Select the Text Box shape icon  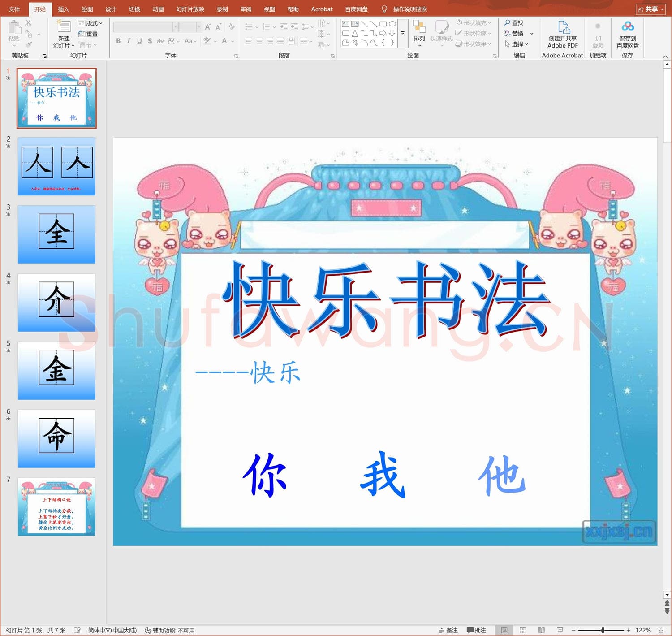pyautogui.click(x=345, y=24)
